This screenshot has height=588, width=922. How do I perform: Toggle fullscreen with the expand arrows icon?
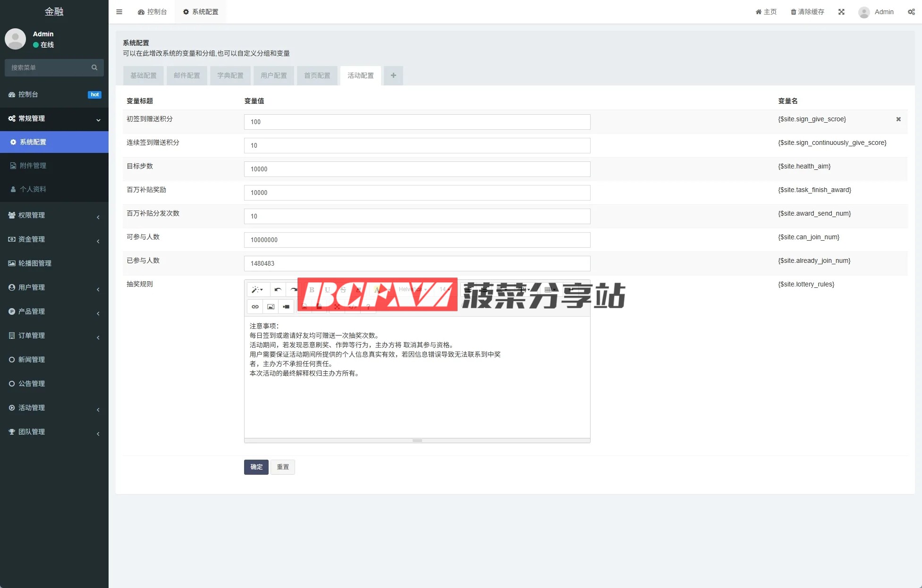841,12
